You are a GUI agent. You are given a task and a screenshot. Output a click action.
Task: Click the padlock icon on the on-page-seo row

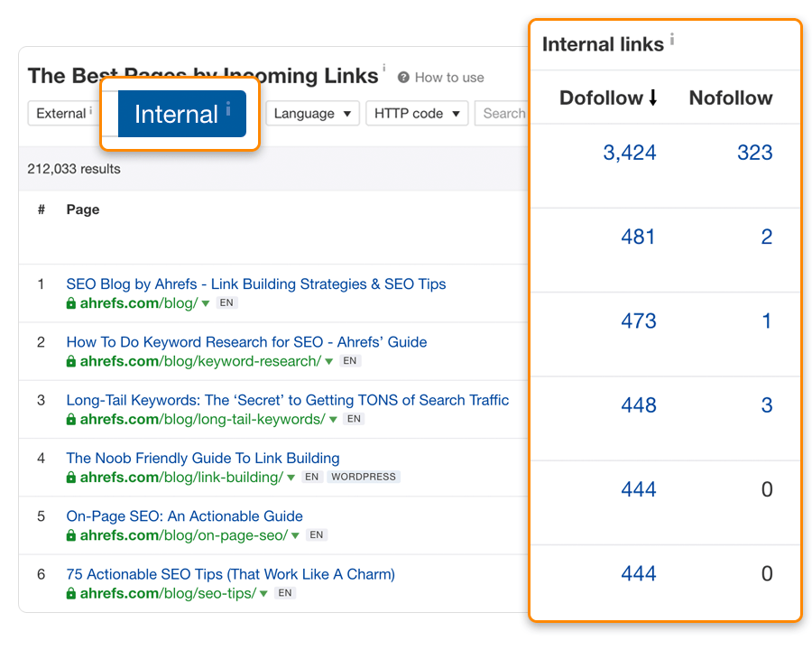tap(70, 534)
